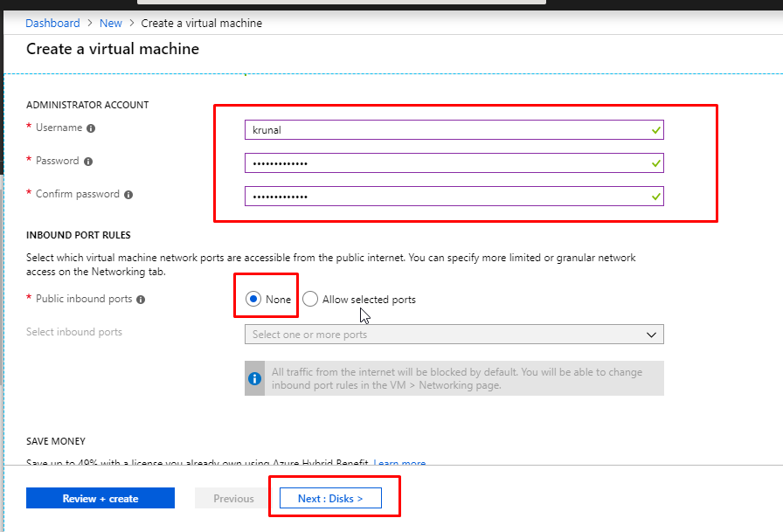Click the green checkmark in Username field

click(x=655, y=130)
